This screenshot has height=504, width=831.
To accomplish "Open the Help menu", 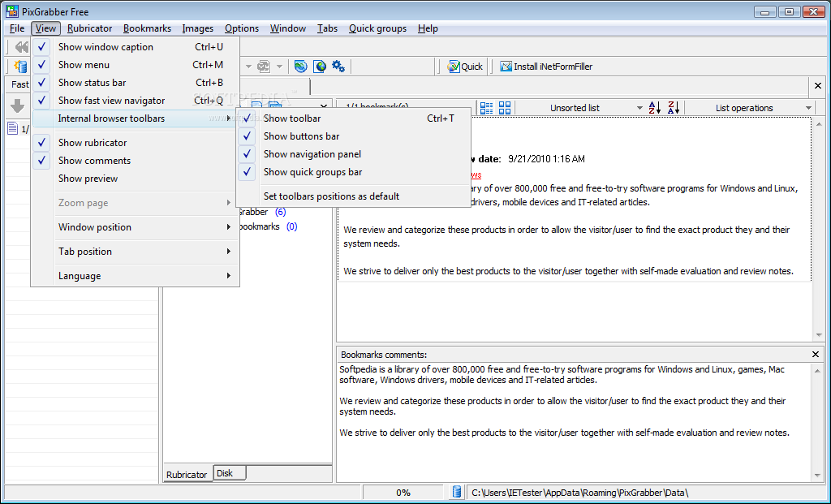I will [428, 28].
